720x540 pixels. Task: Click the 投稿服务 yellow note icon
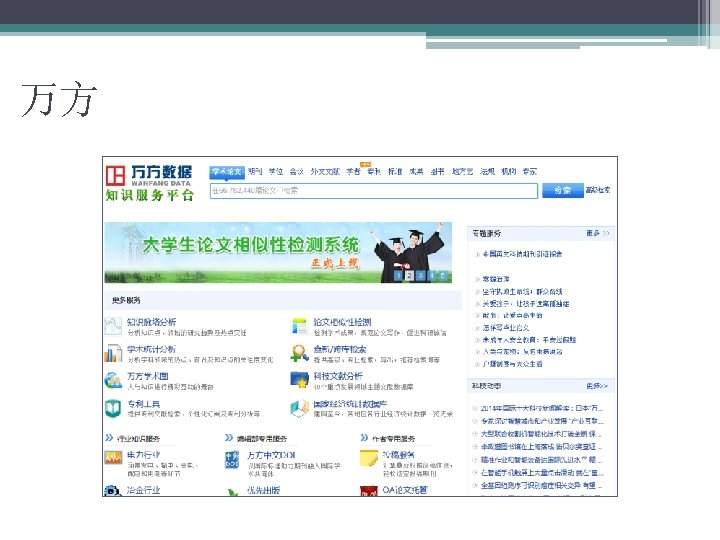point(369,459)
